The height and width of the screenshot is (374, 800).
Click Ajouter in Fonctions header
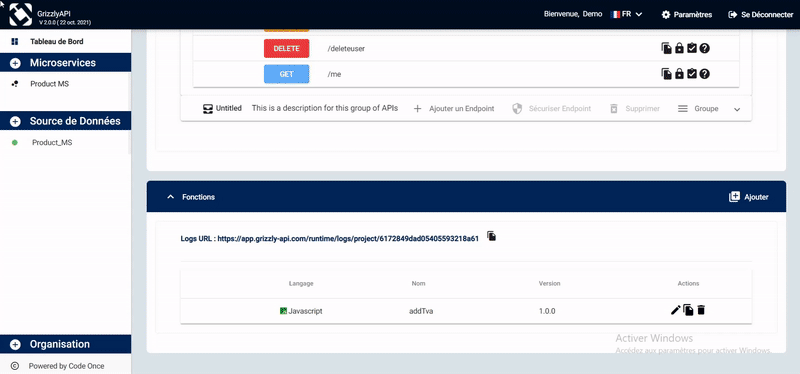[748, 197]
